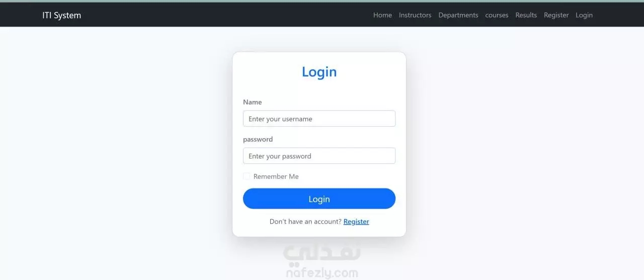Open the Results page link

point(526,15)
